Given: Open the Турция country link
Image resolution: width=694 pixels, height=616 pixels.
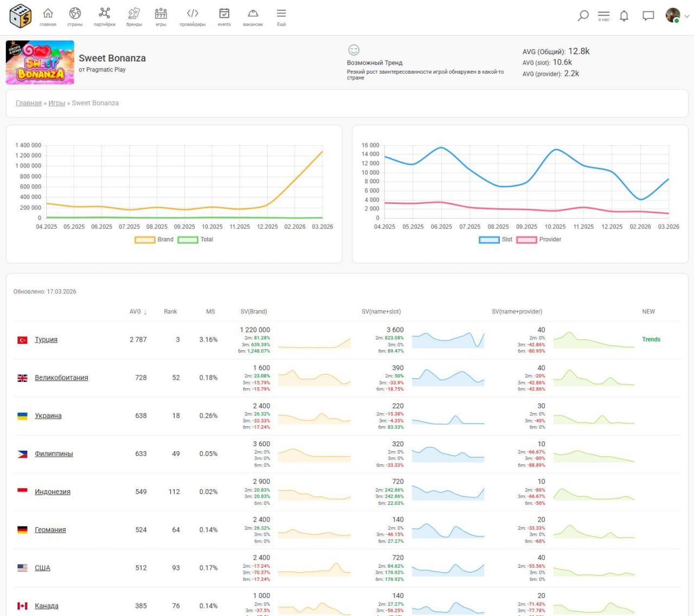Looking at the screenshot, I should click(x=46, y=340).
